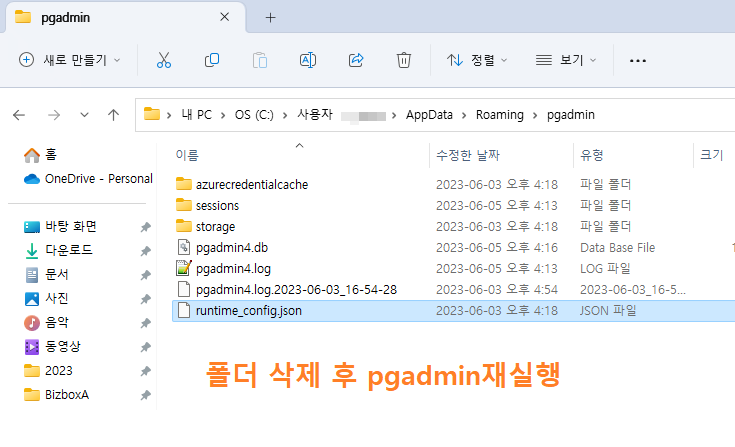Click pgadmin in the breadcrumb
This screenshot has width=735, height=447.
pos(570,115)
